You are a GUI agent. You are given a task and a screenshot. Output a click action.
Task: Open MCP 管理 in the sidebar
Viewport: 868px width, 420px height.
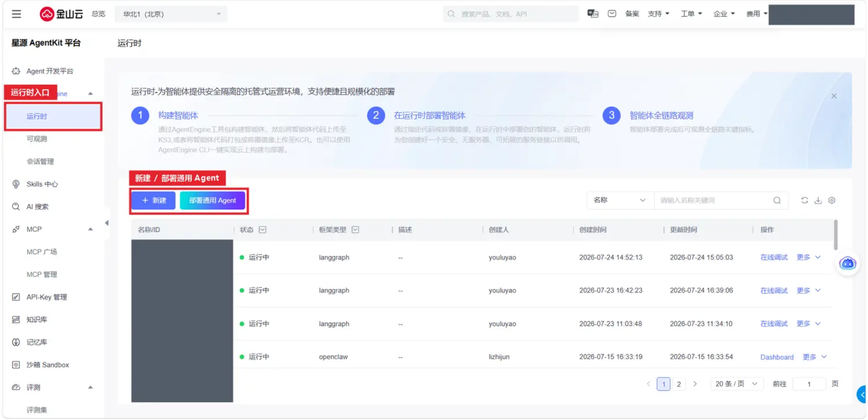[42, 274]
